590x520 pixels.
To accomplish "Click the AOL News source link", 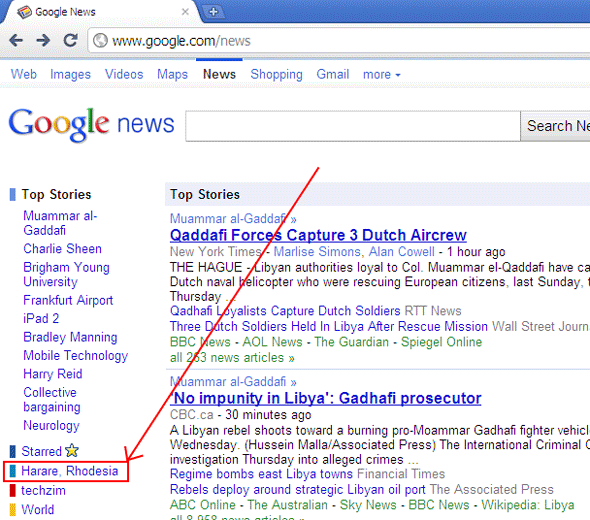I will pos(272,342).
